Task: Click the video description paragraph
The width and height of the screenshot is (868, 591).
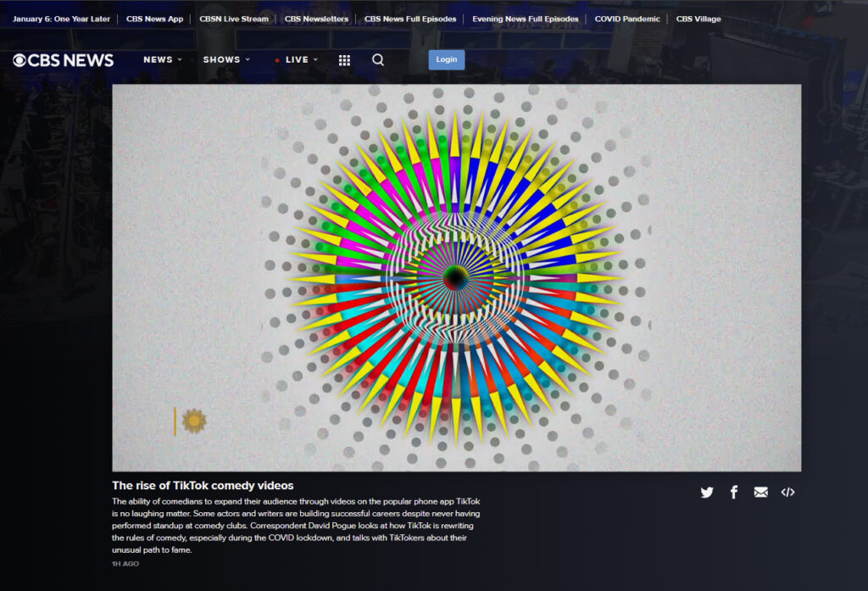Action: coord(296,526)
